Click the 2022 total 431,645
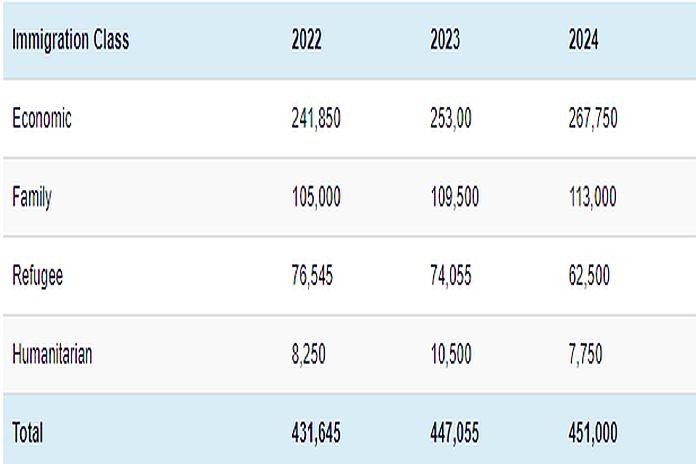 316,432
